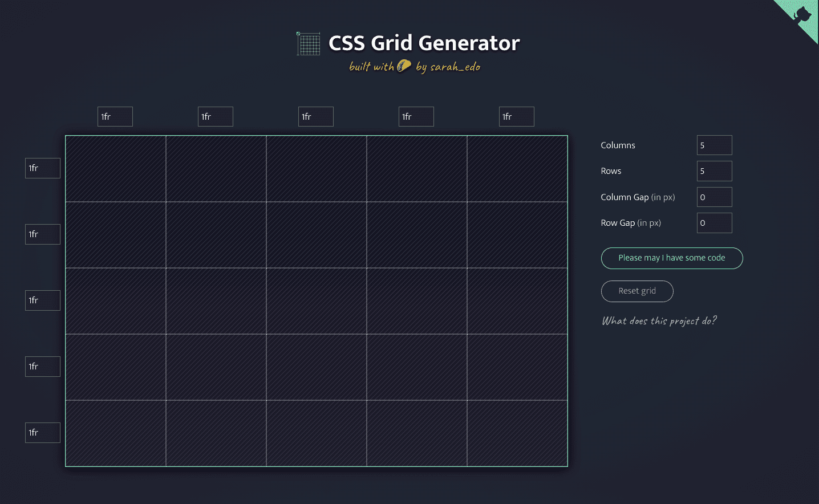Click the second column's 1fr size input

click(x=216, y=116)
